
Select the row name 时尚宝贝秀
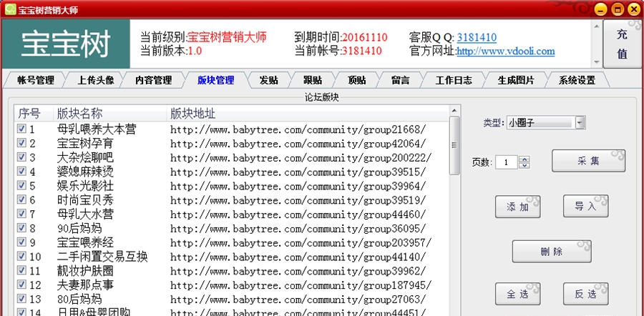(85, 200)
